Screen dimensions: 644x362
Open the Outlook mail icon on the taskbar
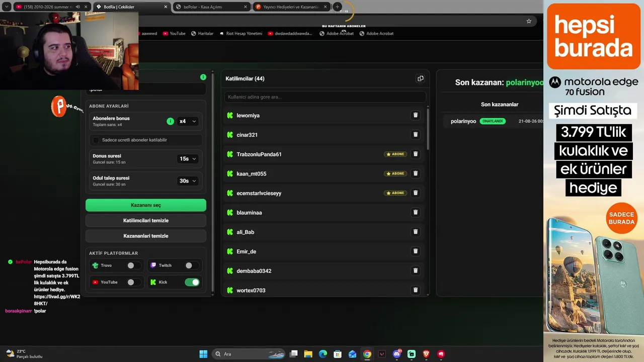[353, 354]
